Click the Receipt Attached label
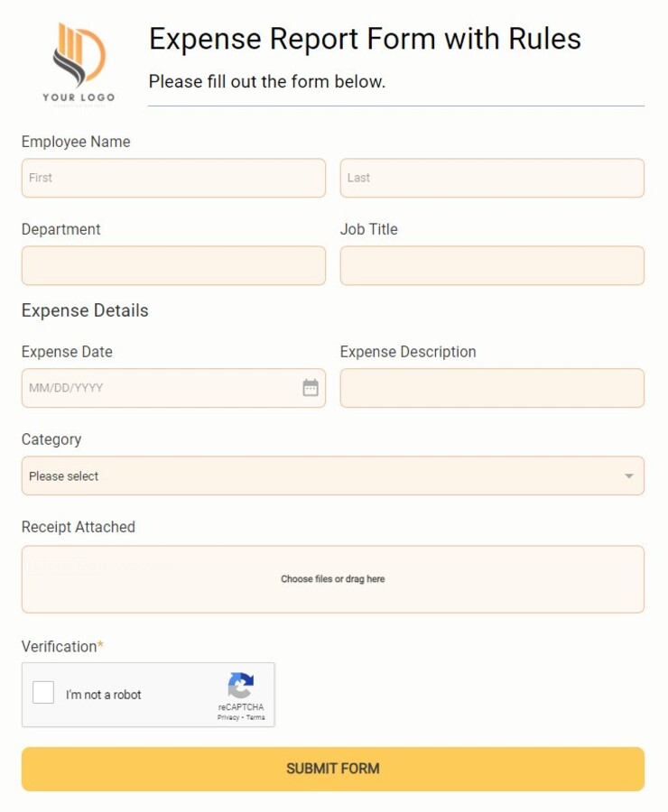Viewport: 668px width, 812px height. (78, 527)
